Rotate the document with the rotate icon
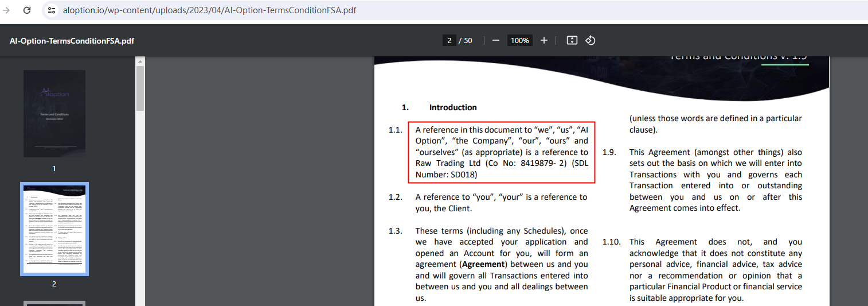 (591, 40)
